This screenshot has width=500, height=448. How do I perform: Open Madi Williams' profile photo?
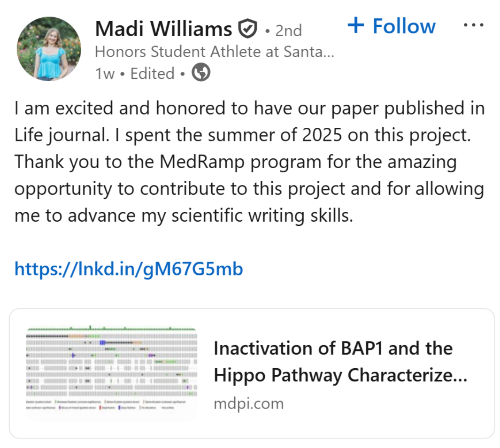pos(49,49)
